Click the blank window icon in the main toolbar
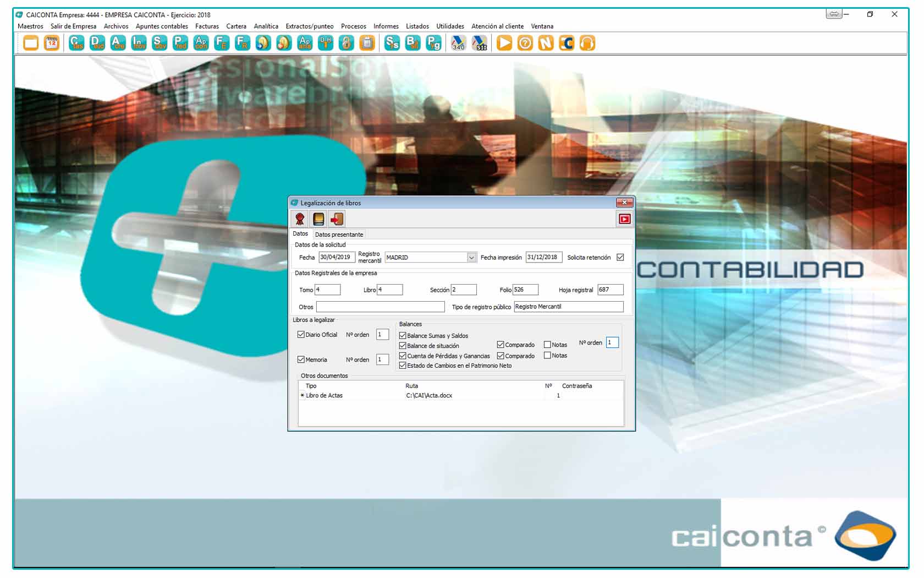Screen dimensions: 924x578 (x=31, y=43)
